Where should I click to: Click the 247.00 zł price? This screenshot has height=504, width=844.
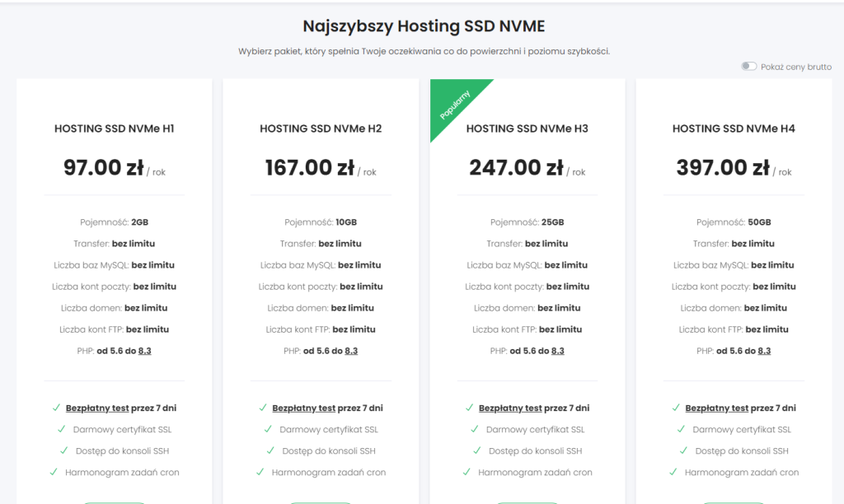[516, 167]
